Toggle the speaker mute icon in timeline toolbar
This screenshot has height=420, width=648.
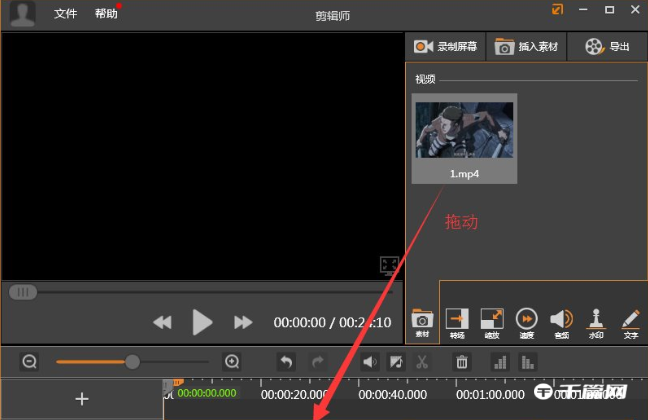pyautogui.click(x=369, y=362)
